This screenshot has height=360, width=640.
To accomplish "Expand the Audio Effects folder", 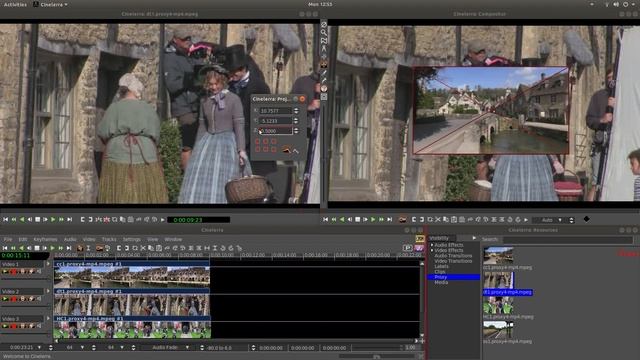I will 432,245.
